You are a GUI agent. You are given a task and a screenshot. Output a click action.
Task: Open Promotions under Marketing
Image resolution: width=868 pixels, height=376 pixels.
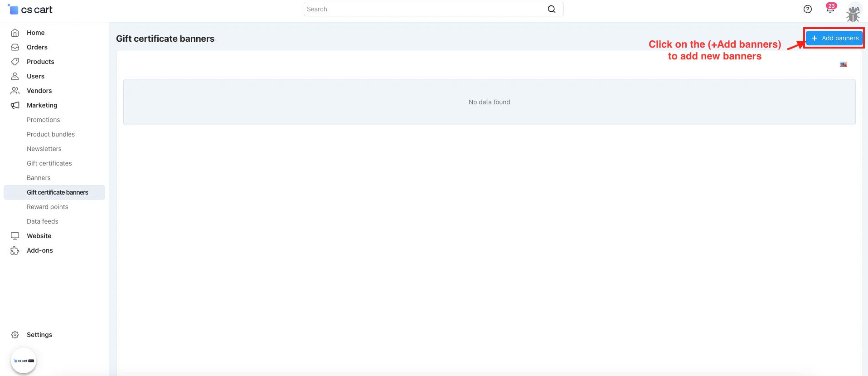[x=43, y=120]
